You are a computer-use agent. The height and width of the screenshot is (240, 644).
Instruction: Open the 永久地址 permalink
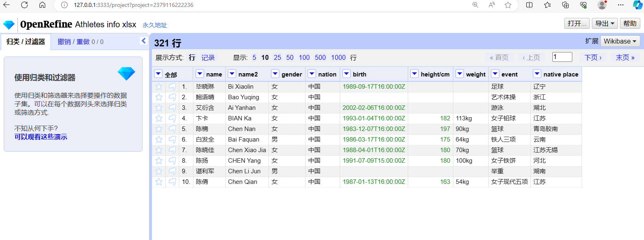(x=155, y=25)
